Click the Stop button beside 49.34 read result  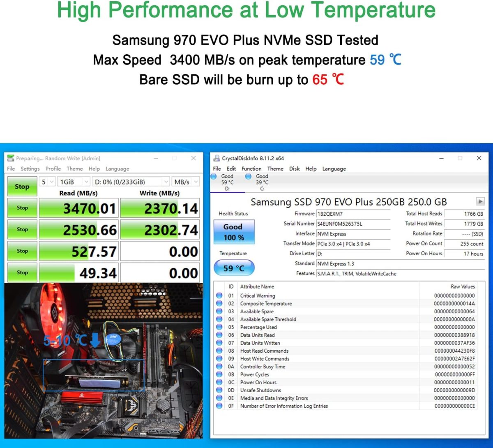22,272
